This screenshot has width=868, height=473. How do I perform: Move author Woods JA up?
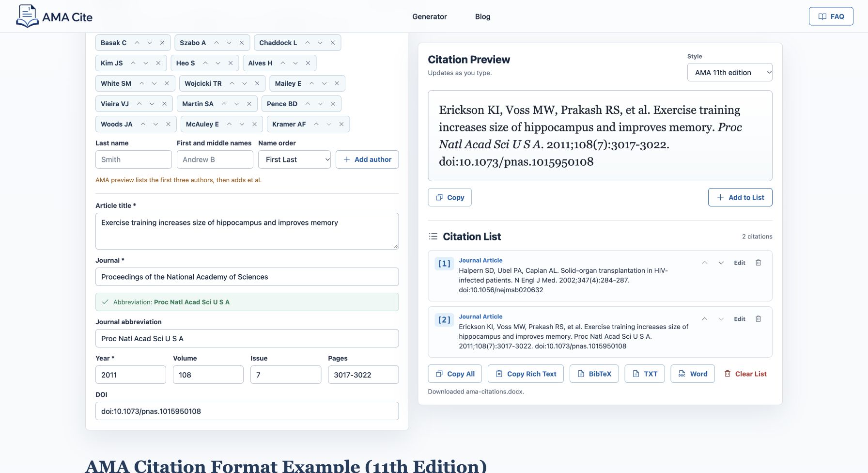click(x=143, y=124)
